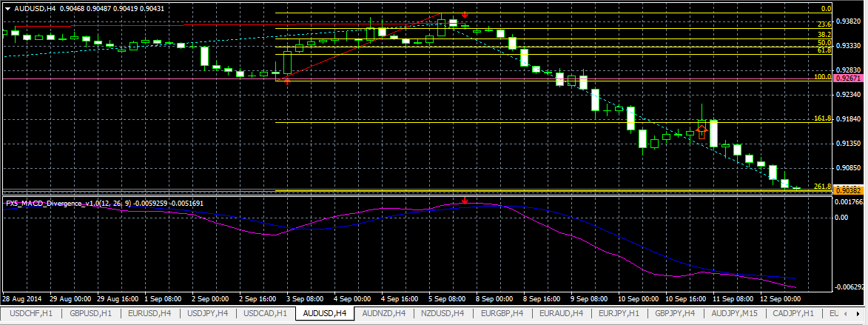868x325 pixels.
Task: Click the red up arrow below 3 Sep low
Action: (287, 81)
